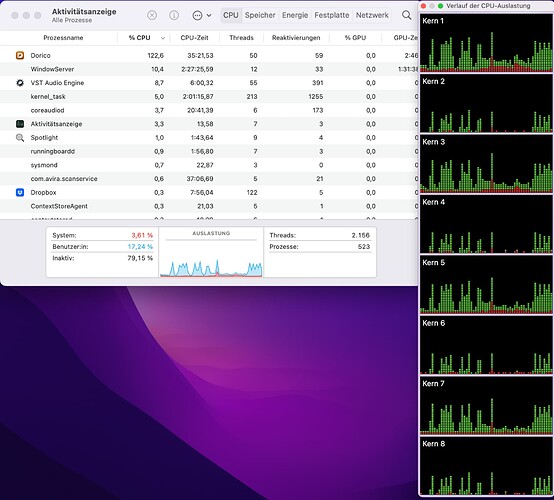Image resolution: width=554 pixels, height=500 pixels.
Task: Click Dorico's CPU time 35:21,53
Action: click(200, 55)
